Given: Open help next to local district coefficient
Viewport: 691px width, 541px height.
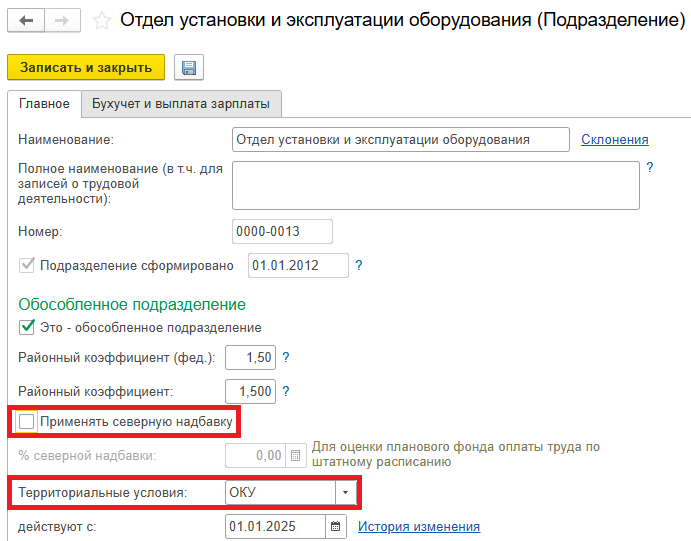Looking at the screenshot, I should (x=286, y=391).
